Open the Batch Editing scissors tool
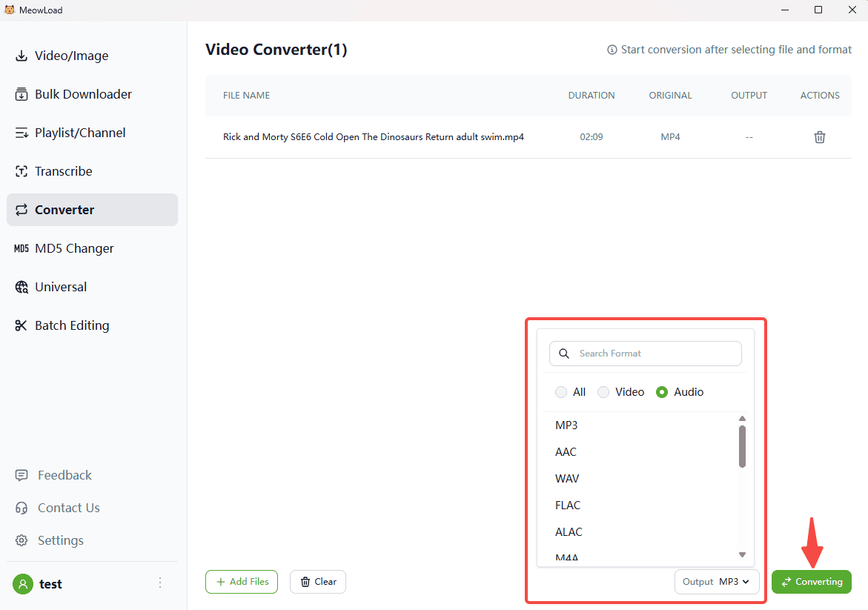The image size is (868, 610). pyautogui.click(x=72, y=325)
